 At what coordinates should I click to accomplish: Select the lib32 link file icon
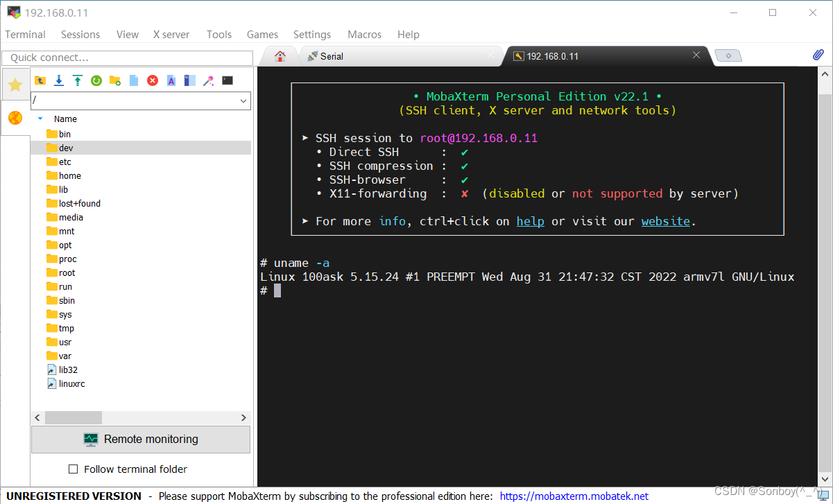click(52, 370)
